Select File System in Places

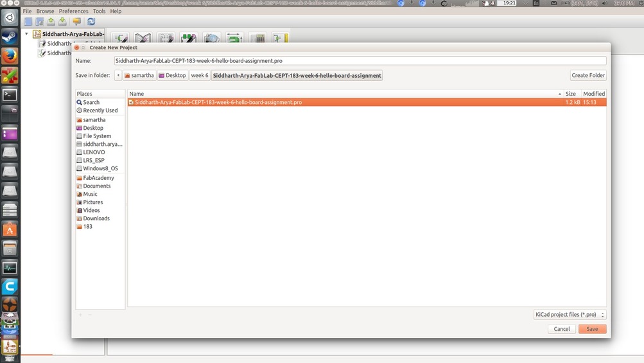pos(100,136)
